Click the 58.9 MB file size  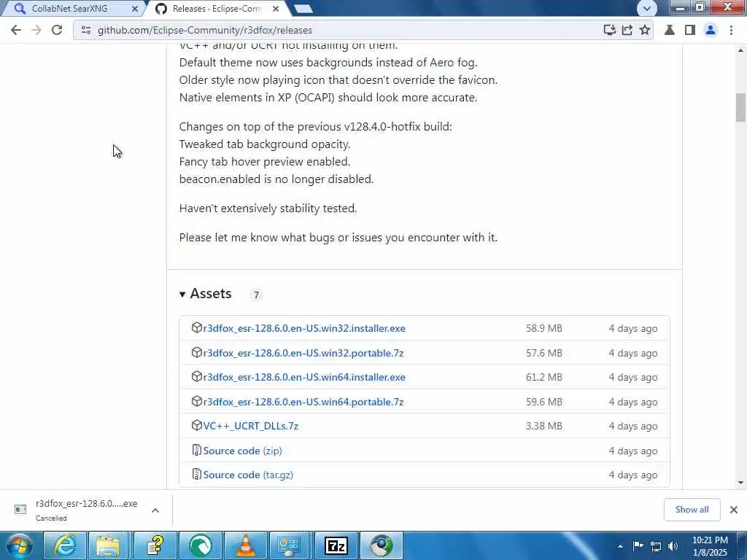544,329
